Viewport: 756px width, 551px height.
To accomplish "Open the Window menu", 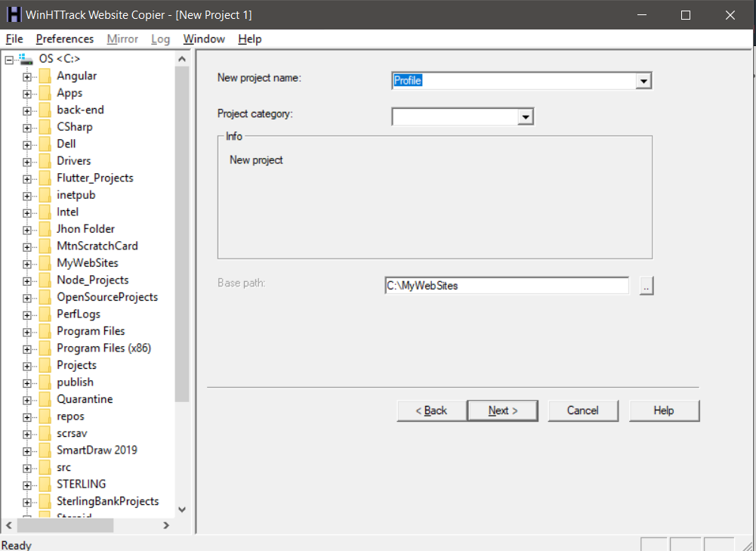I will pos(204,39).
